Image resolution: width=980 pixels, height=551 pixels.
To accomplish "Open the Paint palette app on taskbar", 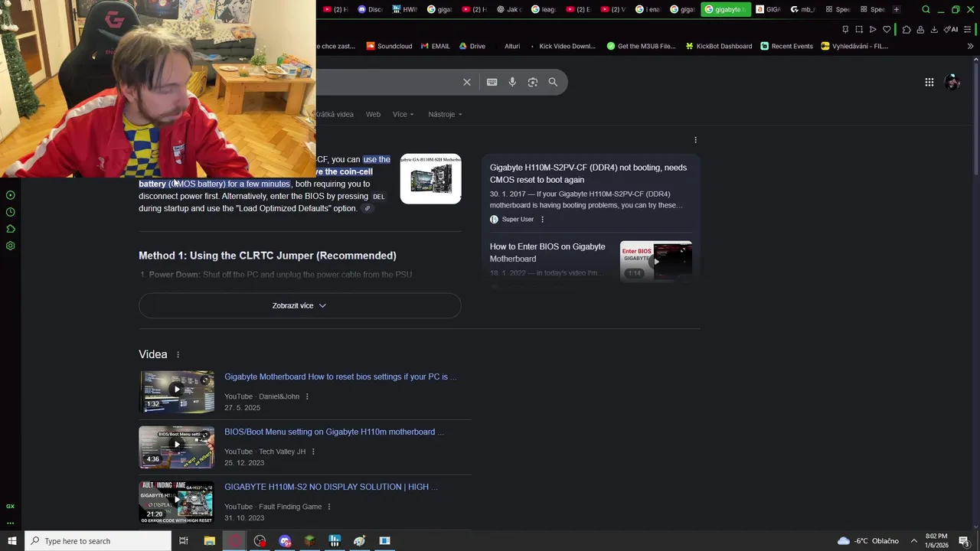I will 359,541.
